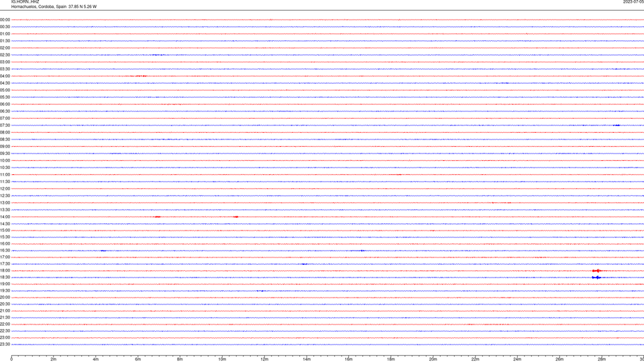Click the large red burst on 18:00 trace
This screenshot has height=362, width=644.
(597, 271)
